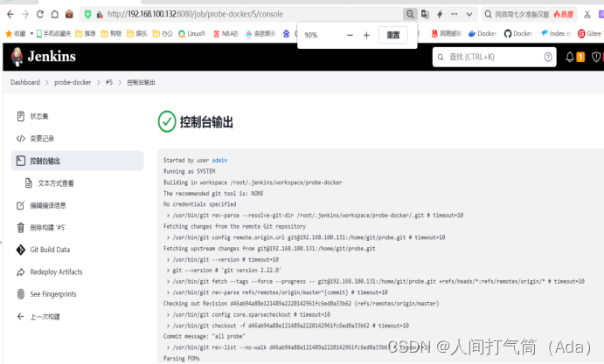Open Jenkins notifications bell
This screenshot has width=604, height=364.
570,58
